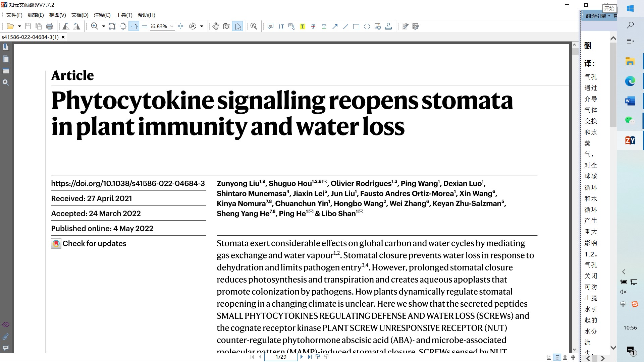Click the page number input field

[281, 357]
